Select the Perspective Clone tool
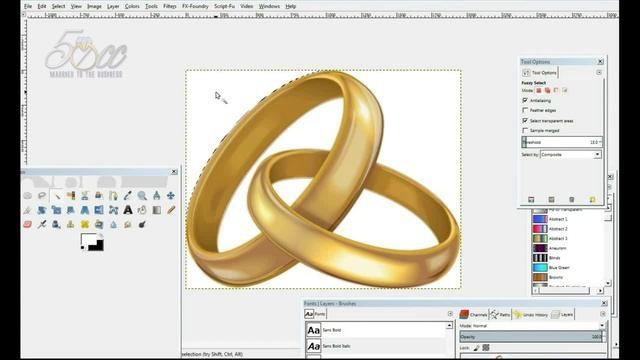This screenshot has width=640, height=360. click(99, 224)
